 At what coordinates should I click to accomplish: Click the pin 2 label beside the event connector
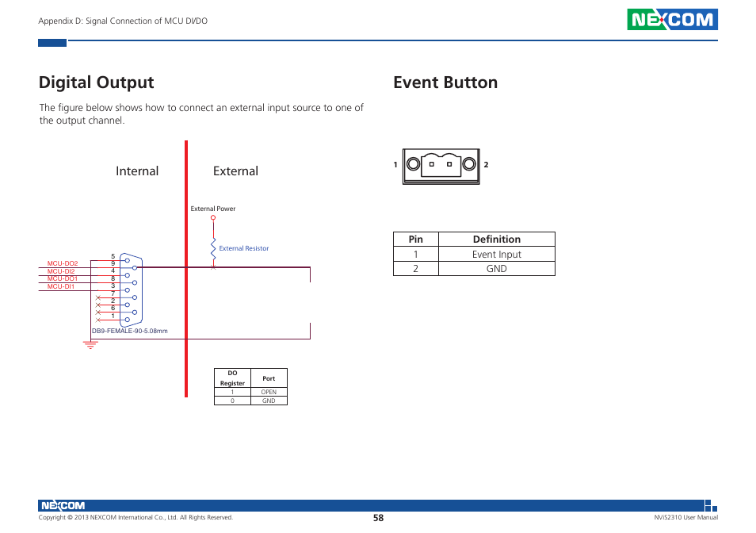pyautogui.click(x=486, y=164)
